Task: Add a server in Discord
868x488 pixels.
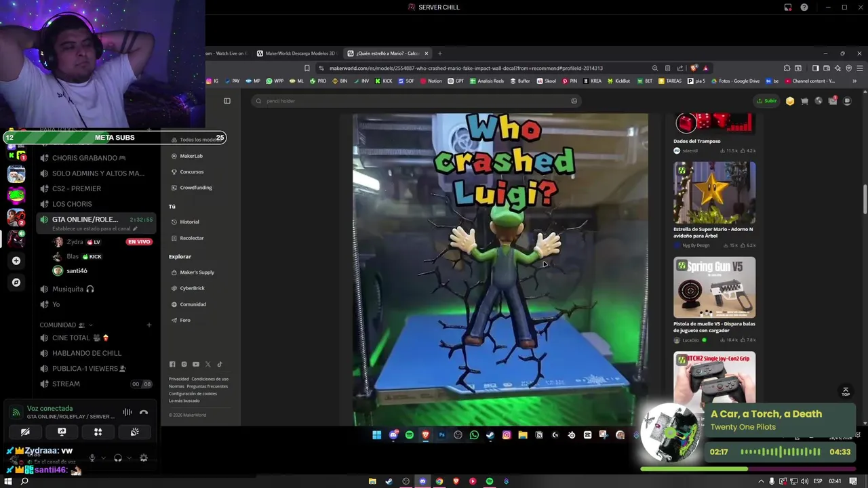Action: [16, 260]
